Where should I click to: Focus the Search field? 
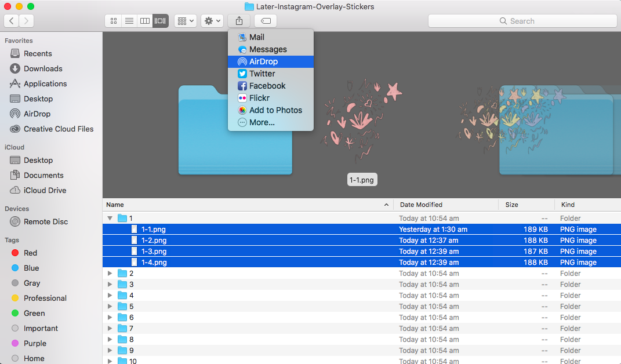522,21
